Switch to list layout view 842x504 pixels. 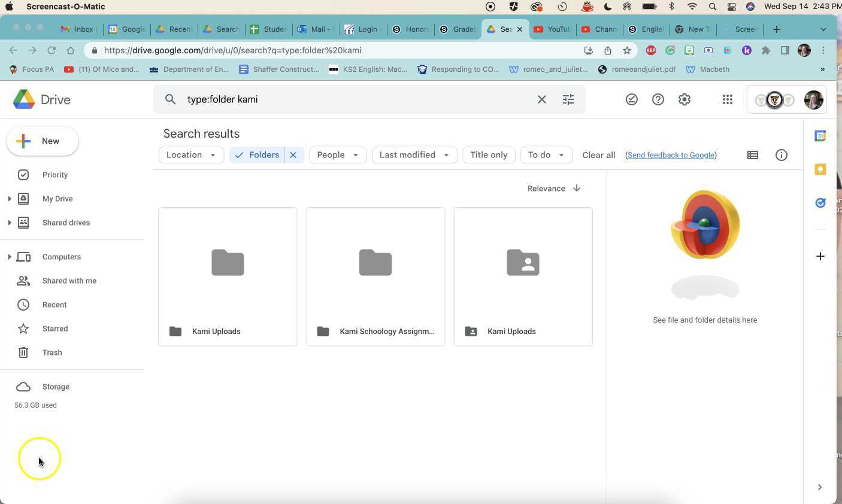752,155
